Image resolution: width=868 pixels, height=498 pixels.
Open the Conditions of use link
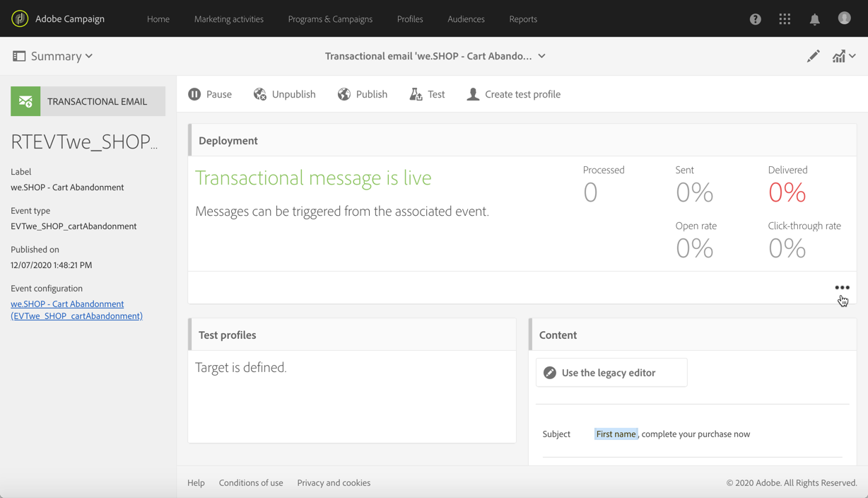click(x=251, y=482)
